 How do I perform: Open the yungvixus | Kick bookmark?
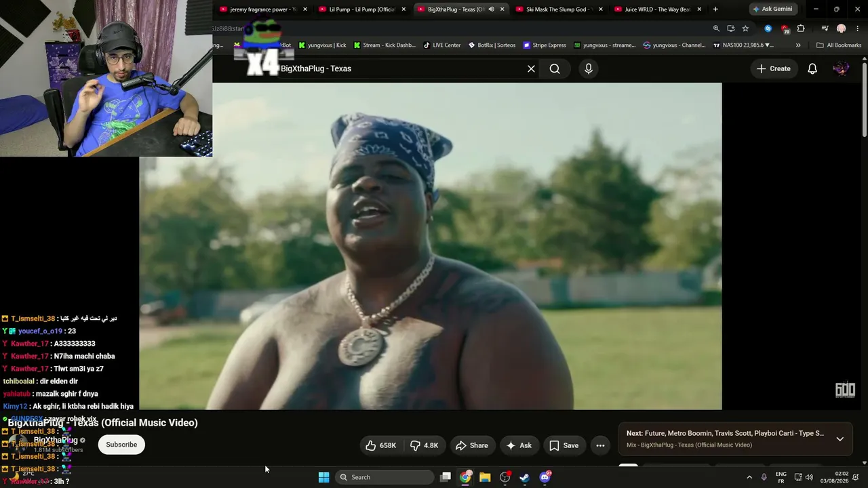(322, 45)
